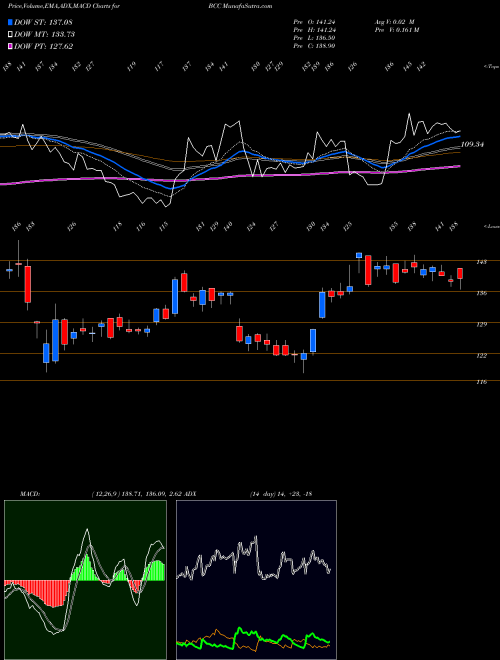
Task: Click the Lows label at right edge
Action: tap(491, 226)
